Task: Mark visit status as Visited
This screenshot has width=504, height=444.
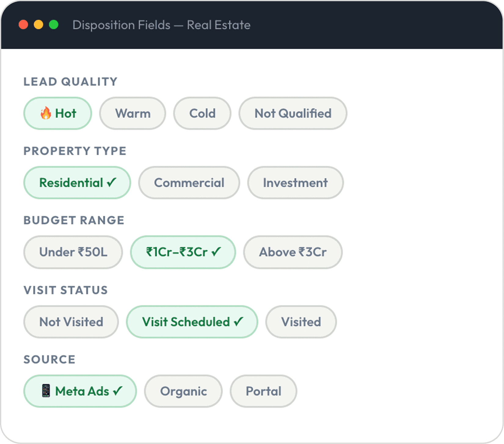Action: 301,322
